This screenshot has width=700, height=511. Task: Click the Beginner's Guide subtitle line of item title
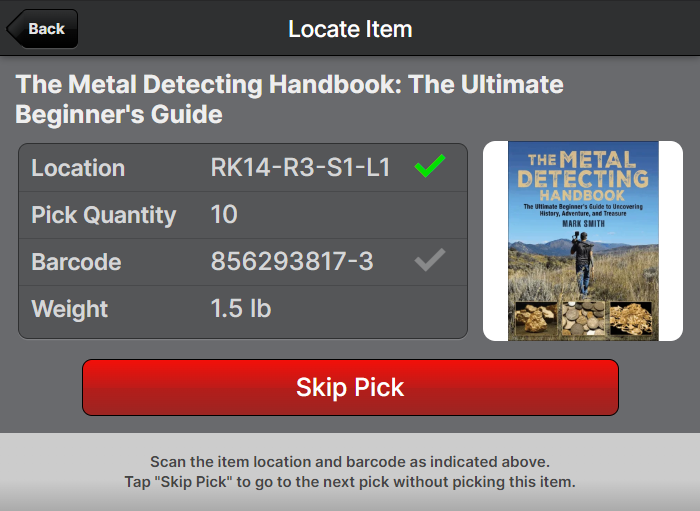119,114
